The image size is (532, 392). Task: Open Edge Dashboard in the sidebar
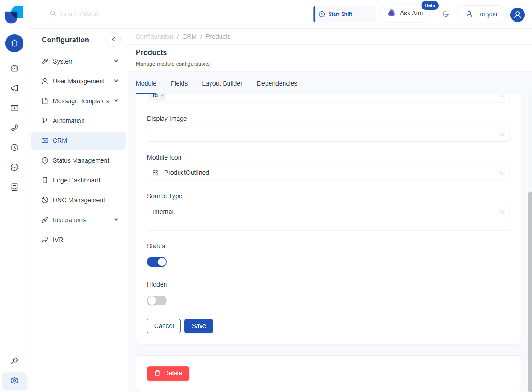click(79, 180)
